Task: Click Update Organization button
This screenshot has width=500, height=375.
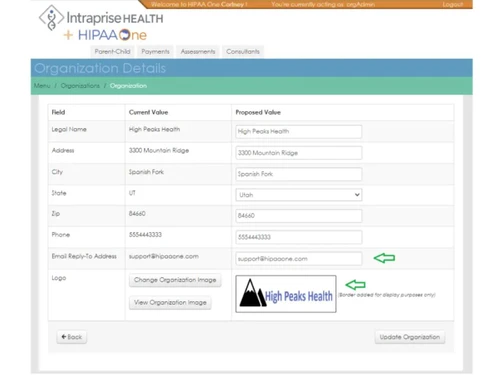Action: (410, 337)
